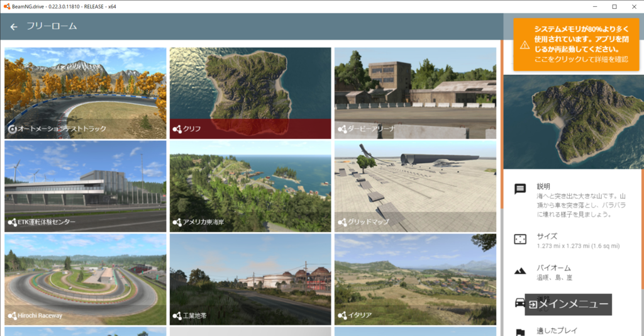Click the サイズ size icon
The image size is (644, 336).
pyautogui.click(x=520, y=239)
